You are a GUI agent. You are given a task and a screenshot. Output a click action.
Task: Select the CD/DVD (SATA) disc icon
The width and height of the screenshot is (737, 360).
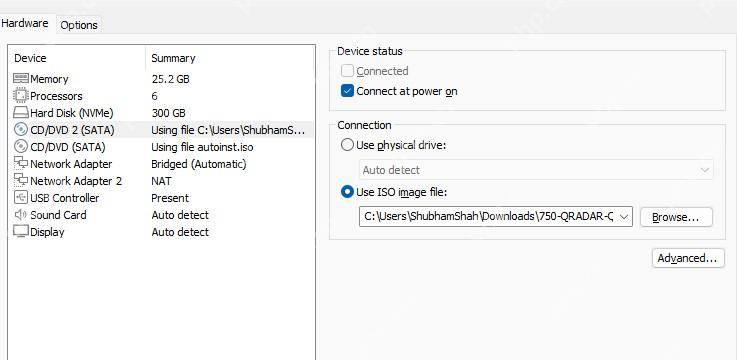pyautogui.click(x=21, y=147)
